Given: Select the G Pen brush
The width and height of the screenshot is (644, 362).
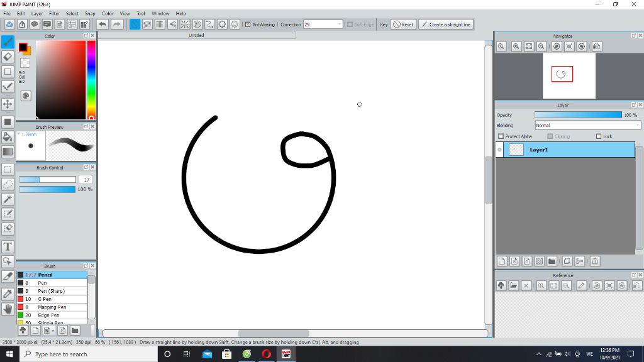Looking at the screenshot, I should (52, 299).
